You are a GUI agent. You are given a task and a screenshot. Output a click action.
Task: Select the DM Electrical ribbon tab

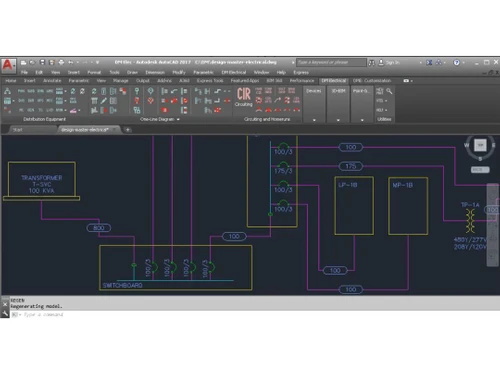(334, 81)
